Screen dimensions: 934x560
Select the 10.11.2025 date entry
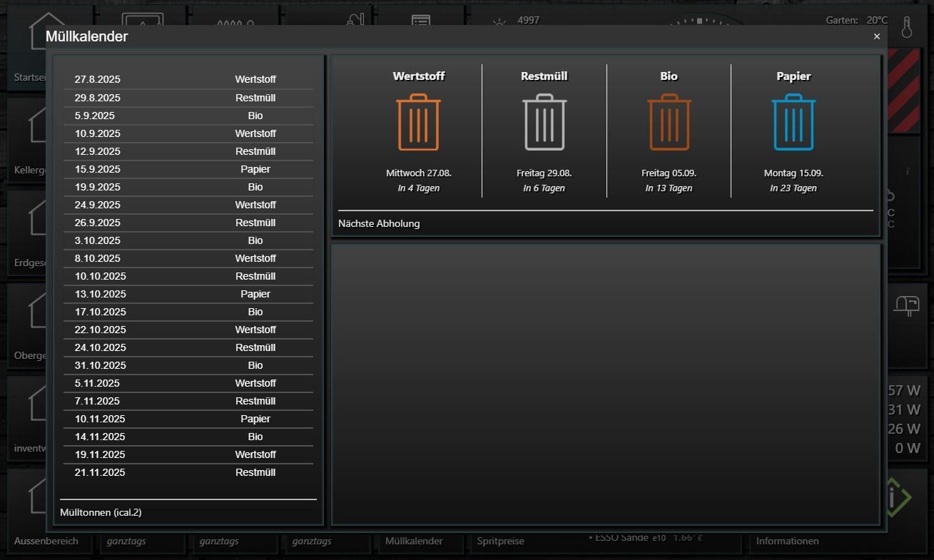[100, 419]
